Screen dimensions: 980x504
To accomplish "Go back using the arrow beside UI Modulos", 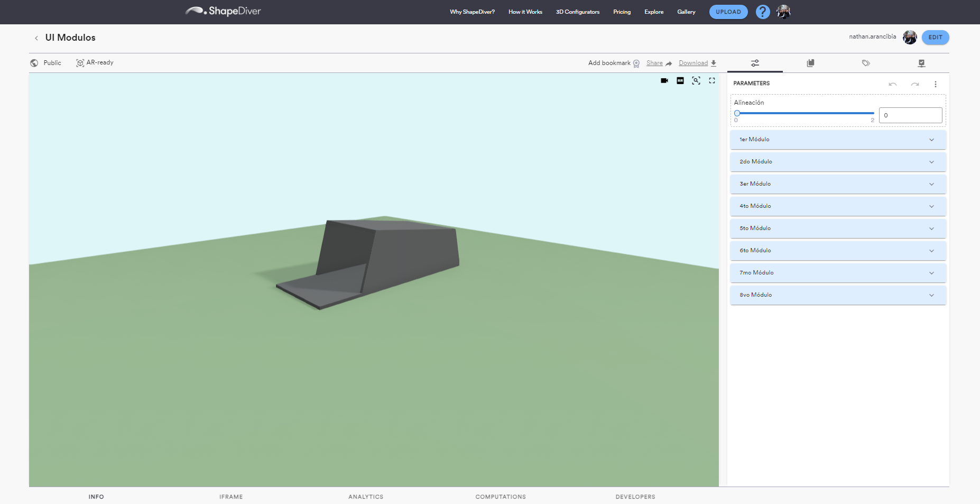I will (x=36, y=38).
